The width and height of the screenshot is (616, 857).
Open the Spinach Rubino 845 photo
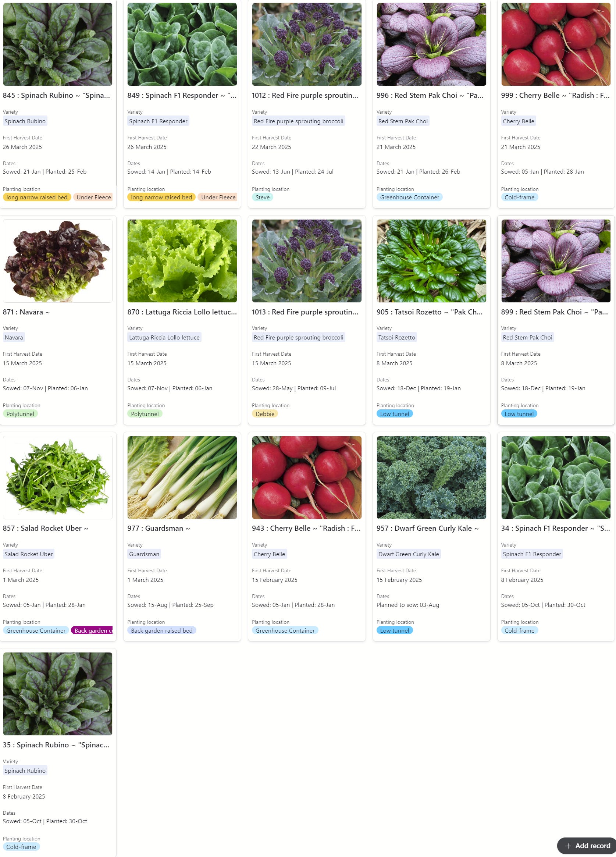pos(57,44)
